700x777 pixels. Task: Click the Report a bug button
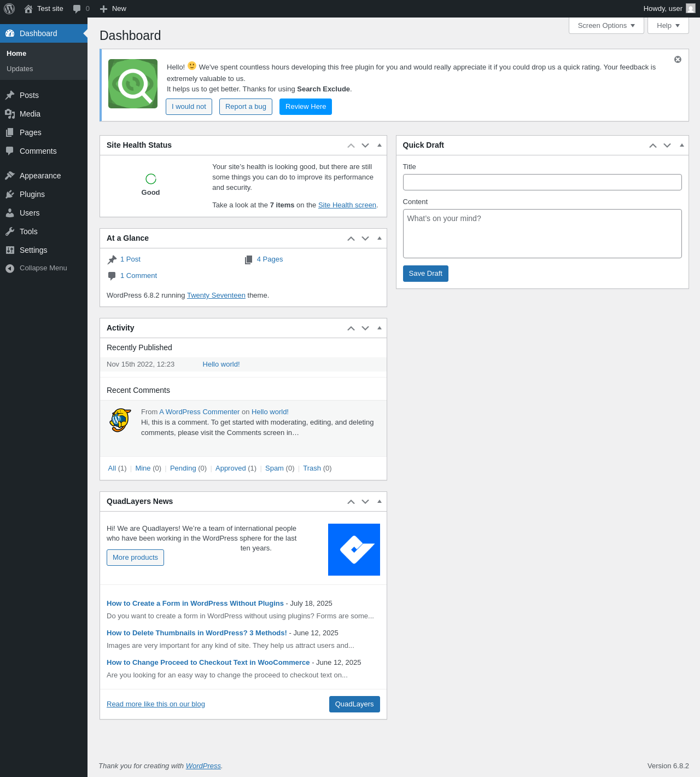(x=246, y=107)
